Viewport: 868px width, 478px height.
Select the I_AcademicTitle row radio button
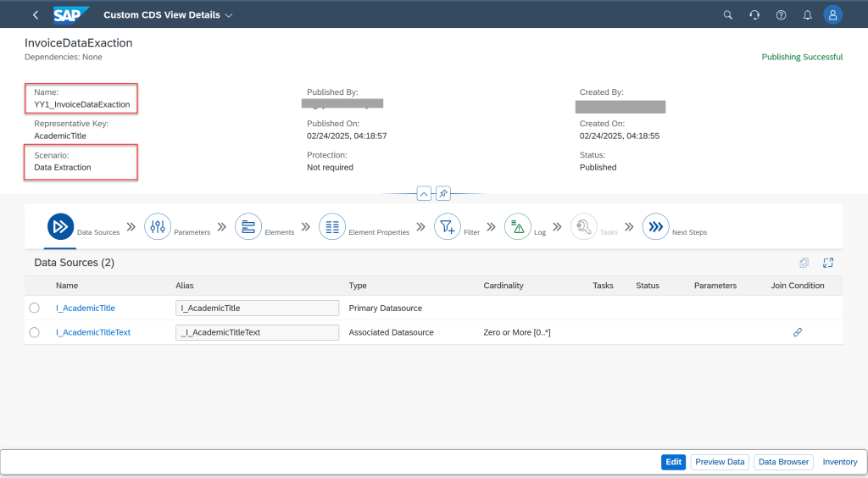[35, 308]
